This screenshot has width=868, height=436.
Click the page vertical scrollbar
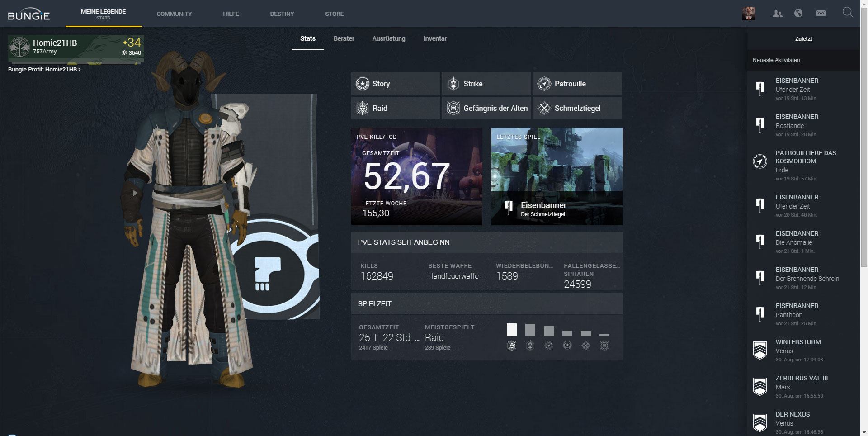[x=864, y=136]
